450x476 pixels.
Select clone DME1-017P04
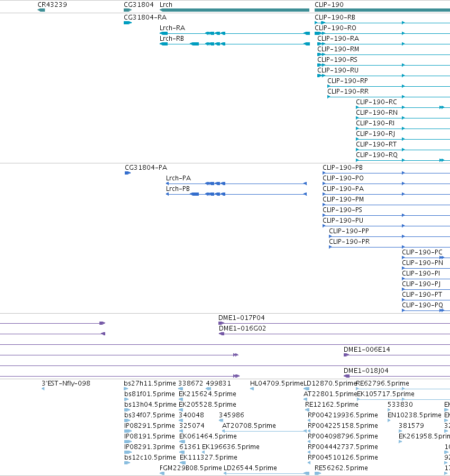242,318
